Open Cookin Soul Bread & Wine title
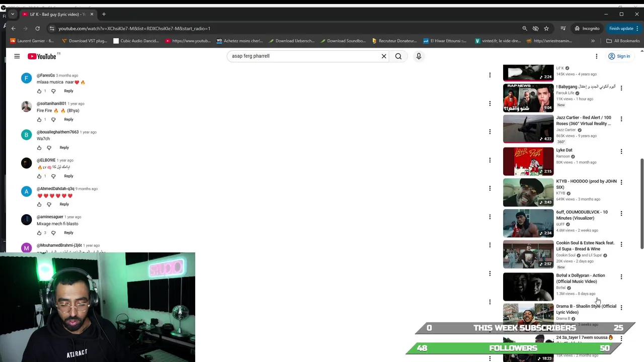This screenshot has height=362, width=644. click(585, 246)
